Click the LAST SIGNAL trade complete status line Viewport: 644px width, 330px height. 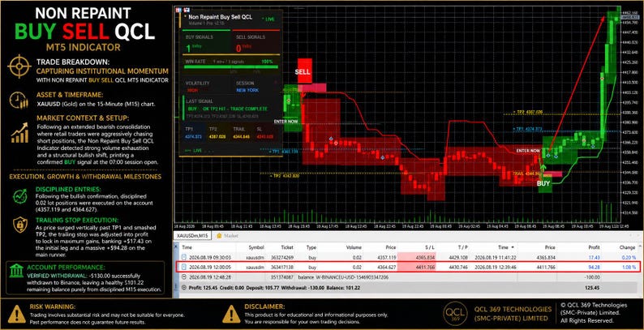pyautogui.click(x=228, y=109)
